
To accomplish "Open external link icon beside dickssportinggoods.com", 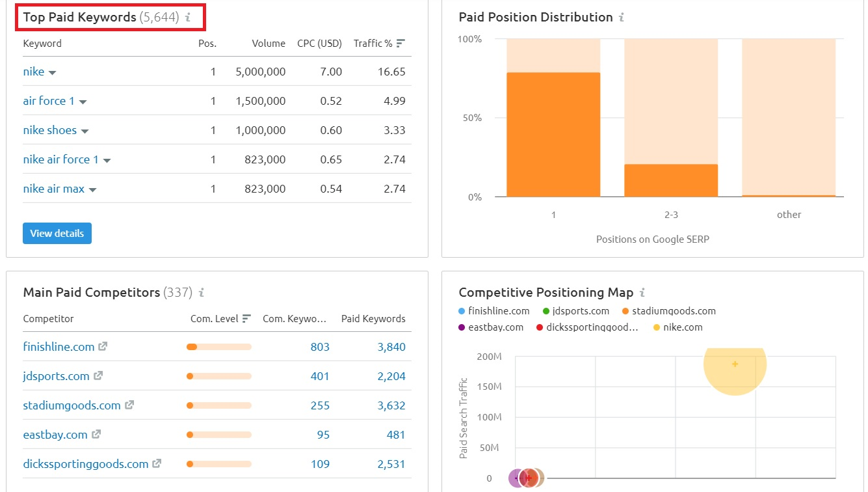I will [x=157, y=464].
